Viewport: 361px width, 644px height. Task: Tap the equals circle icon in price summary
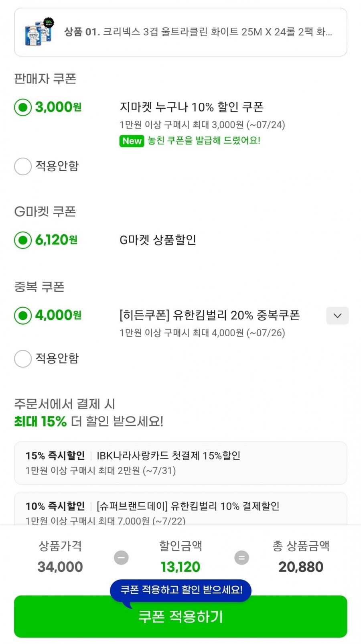pos(241,557)
